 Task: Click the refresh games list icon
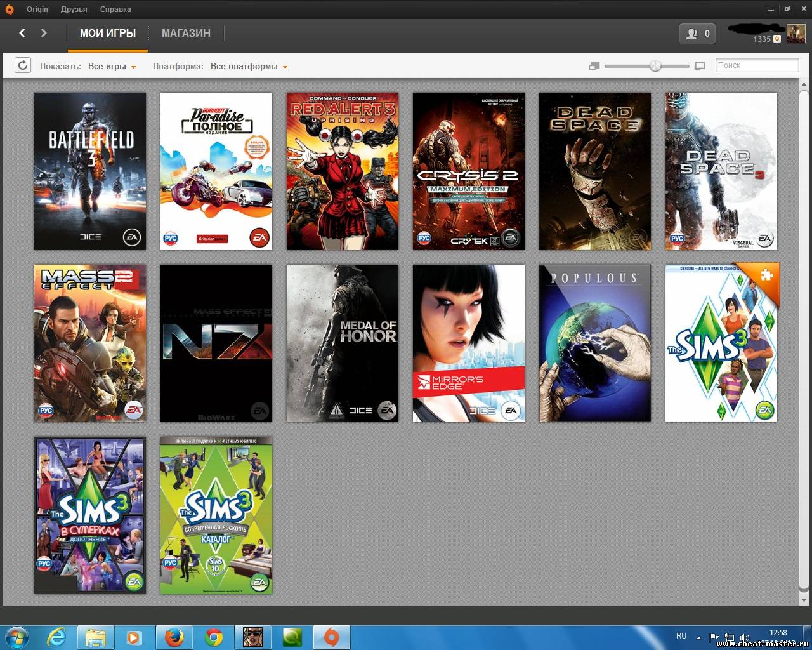click(23, 65)
